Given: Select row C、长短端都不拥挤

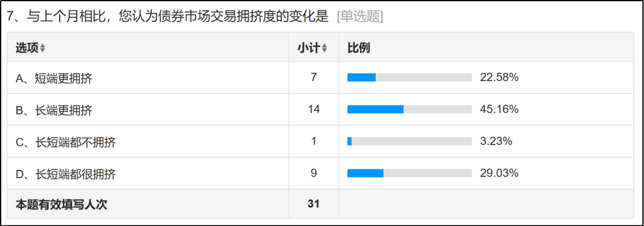Looking at the screenshot, I should point(320,141).
